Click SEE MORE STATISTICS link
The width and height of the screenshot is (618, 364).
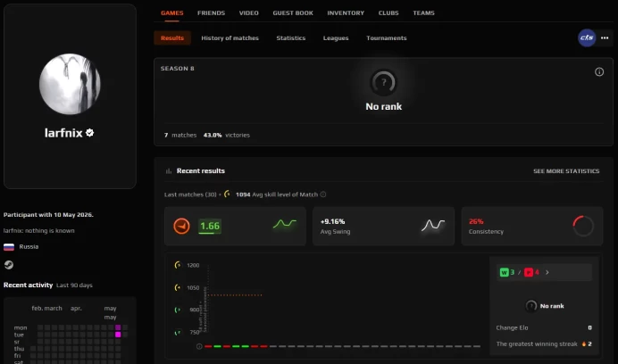coord(566,171)
